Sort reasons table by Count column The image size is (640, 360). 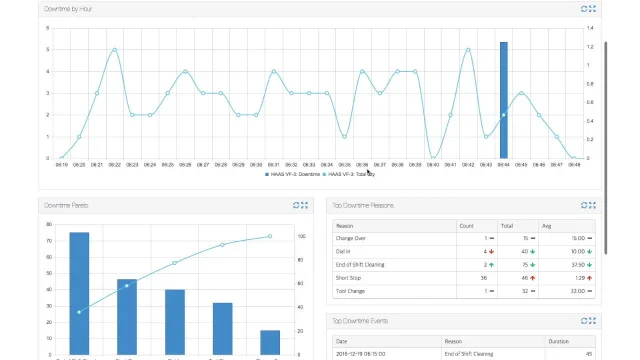477,226
